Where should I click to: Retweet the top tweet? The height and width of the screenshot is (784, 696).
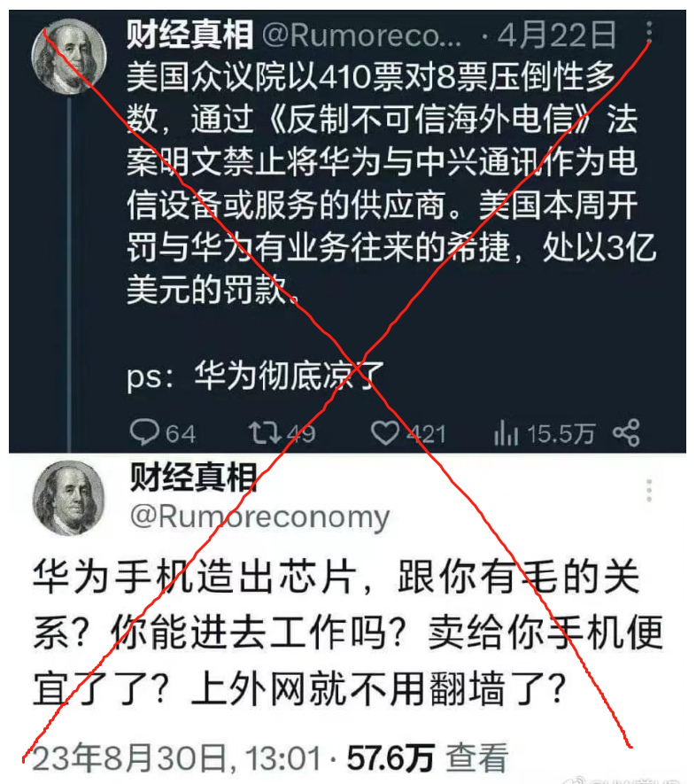click(x=266, y=433)
